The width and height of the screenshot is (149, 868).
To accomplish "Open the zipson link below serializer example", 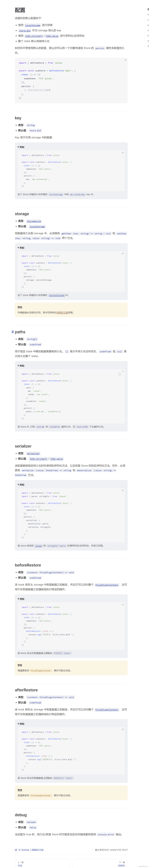I will [x=39, y=546].
